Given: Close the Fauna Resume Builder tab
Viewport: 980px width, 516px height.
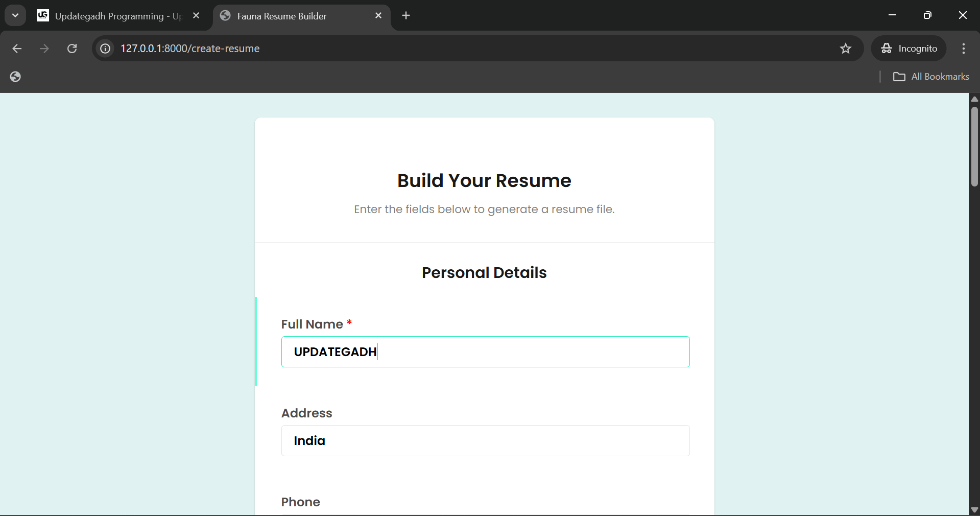Looking at the screenshot, I should tap(378, 16).
